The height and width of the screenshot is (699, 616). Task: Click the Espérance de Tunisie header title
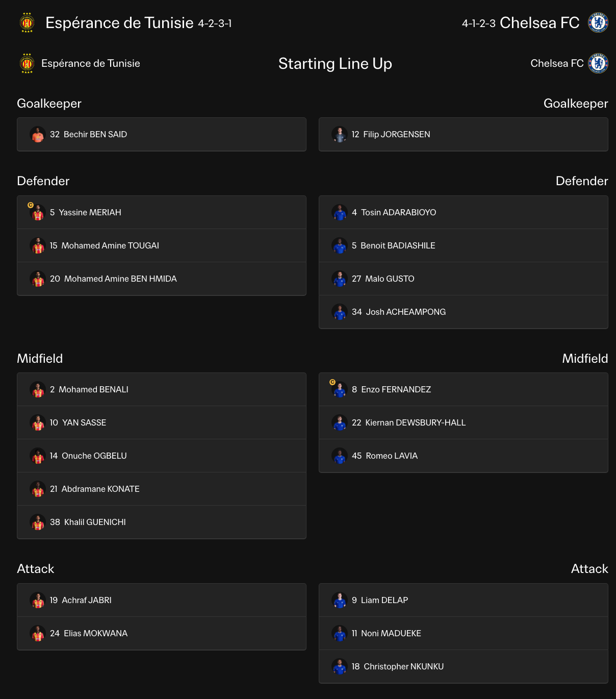119,23
